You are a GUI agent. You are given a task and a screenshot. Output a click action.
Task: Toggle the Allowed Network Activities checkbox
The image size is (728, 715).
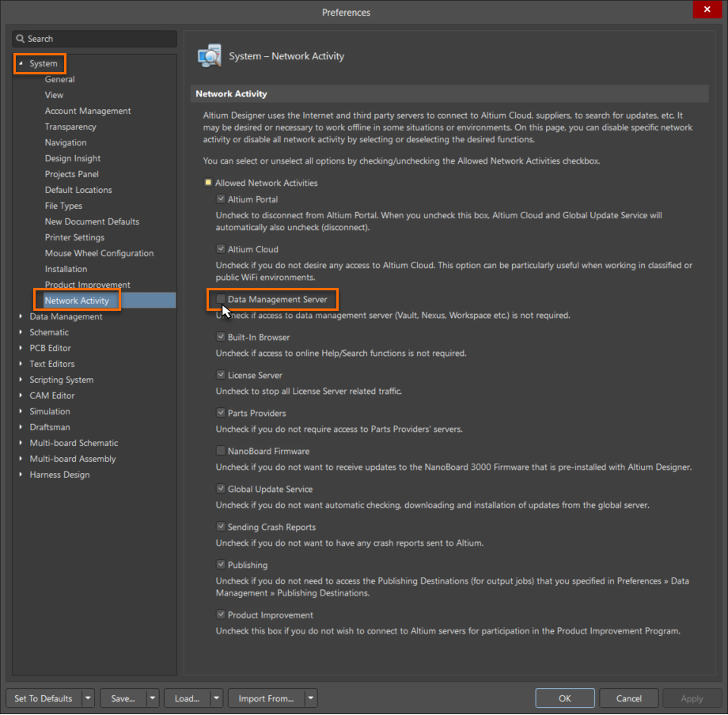tap(208, 183)
